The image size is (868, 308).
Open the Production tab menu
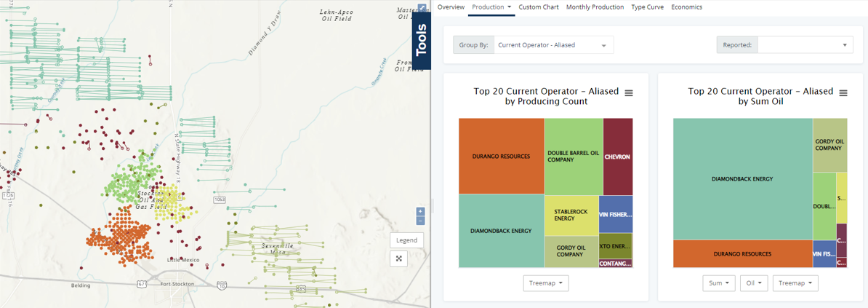point(491,7)
